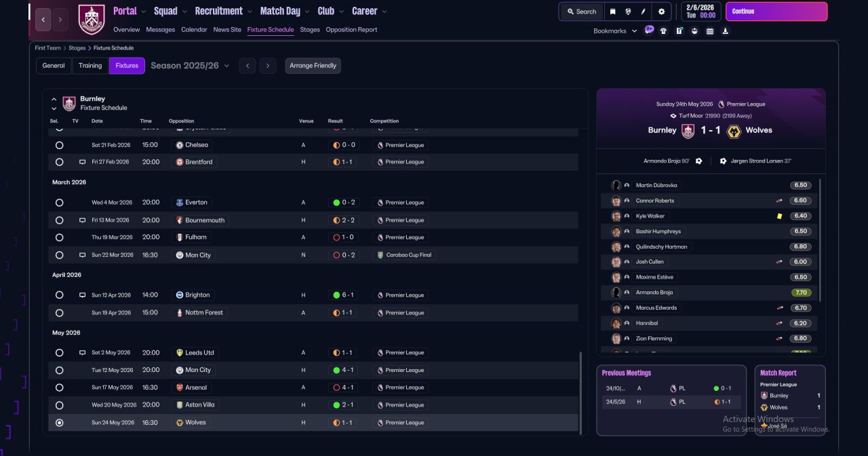
Task: Go to the previous season arrow
Action: pos(248,66)
